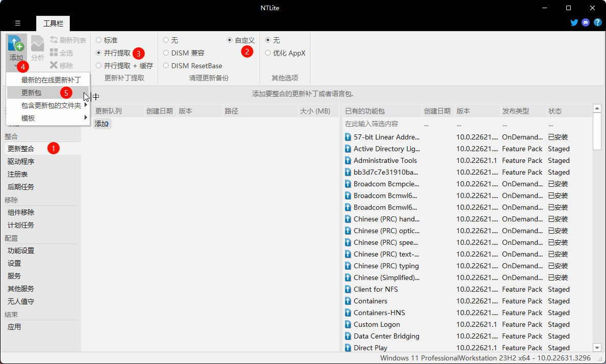The width and height of the screenshot is (606, 364).
Task: Select the DISM ResetBase radio button
Action: point(166,66)
